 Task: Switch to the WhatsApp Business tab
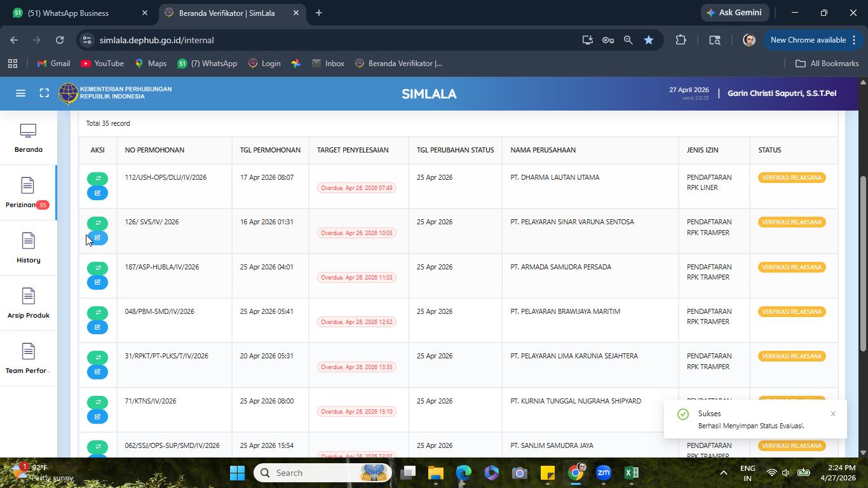pos(80,13)
